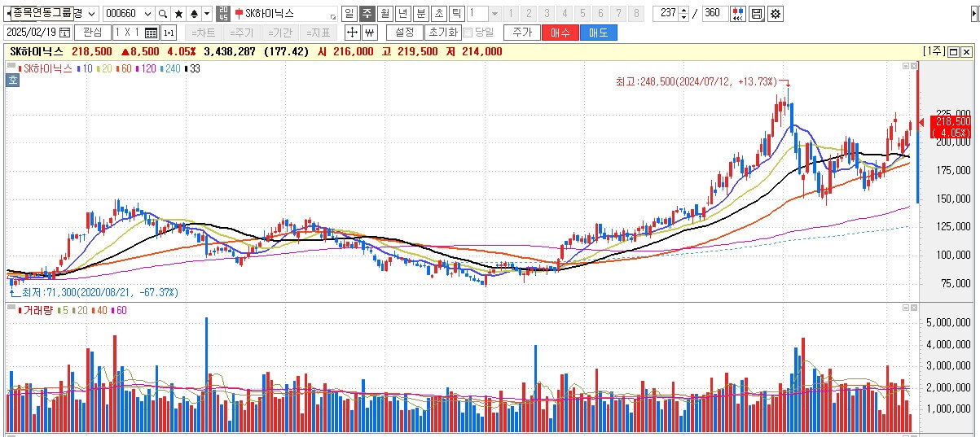Click the volume 5-period average legend
Image resolution: width=980 pixels, height=437 pixels.
pos(64,310)
